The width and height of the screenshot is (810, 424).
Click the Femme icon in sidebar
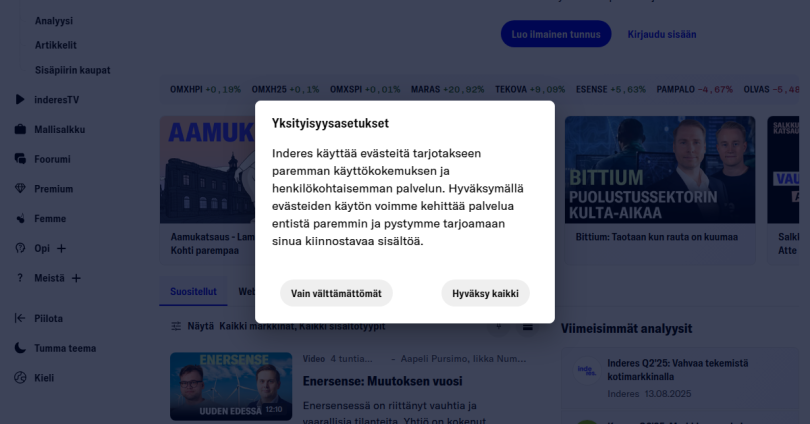point(20,218)
